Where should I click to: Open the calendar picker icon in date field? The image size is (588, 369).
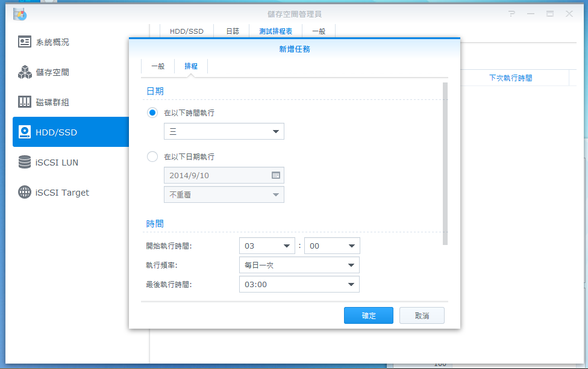point(276,175)
